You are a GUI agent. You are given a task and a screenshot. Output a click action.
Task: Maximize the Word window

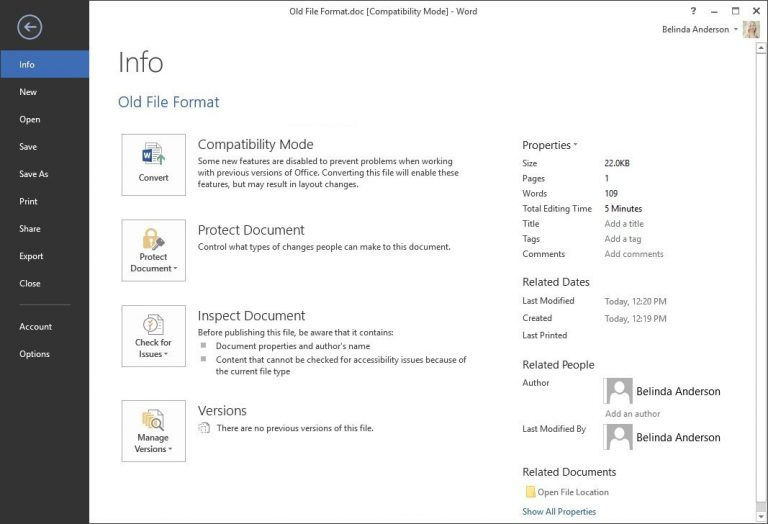pyautogui.click(x=735, y=11)
